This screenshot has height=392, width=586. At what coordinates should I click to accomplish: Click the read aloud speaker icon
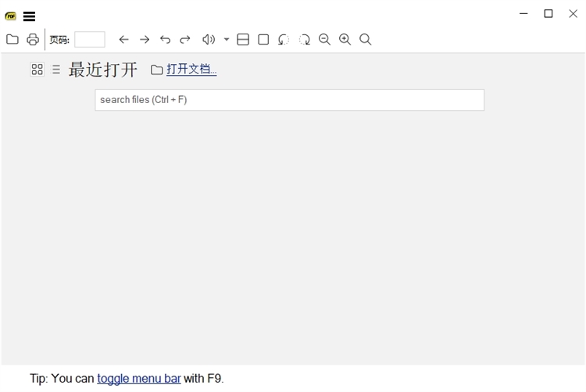click(209, 39)
